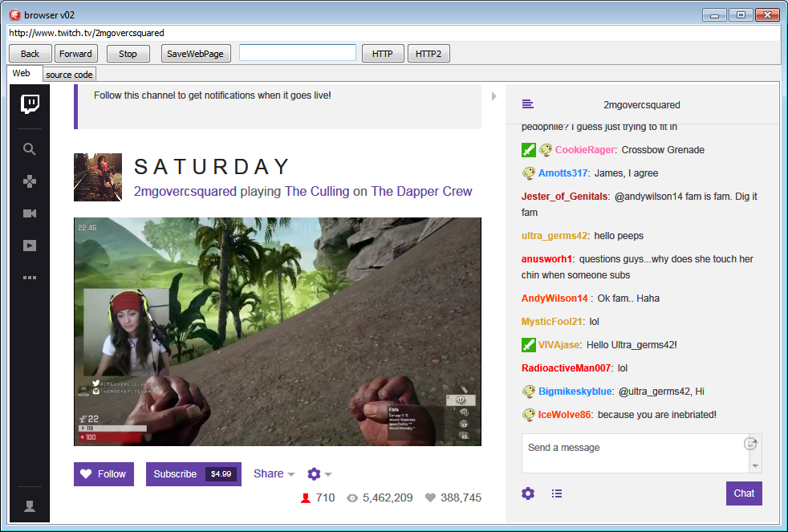
Task: Open AndyWilson14 username in chat
Action: (554, 298)
